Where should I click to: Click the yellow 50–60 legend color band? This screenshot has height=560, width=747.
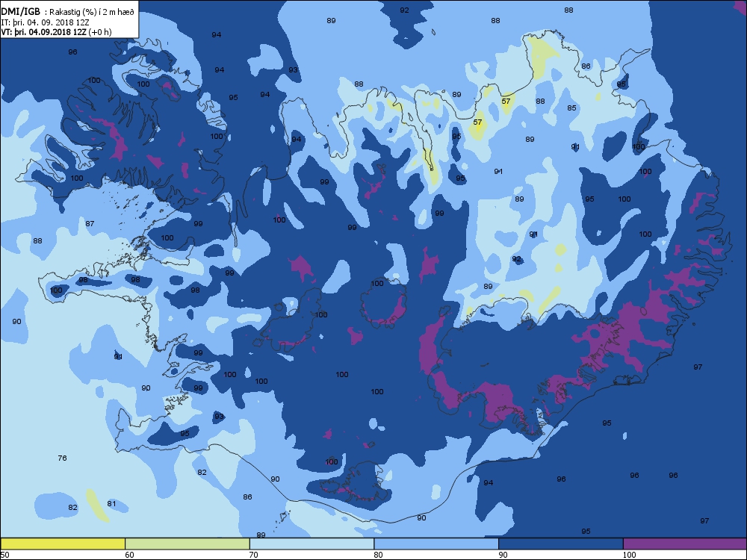click(x=63, y=544)
